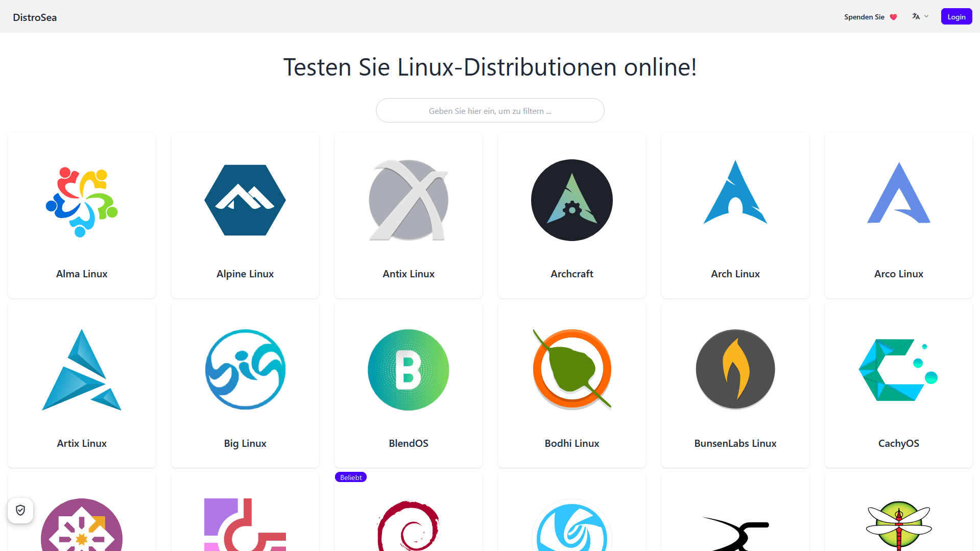
Task: Click the filter search input field
Action: [490, 110]
